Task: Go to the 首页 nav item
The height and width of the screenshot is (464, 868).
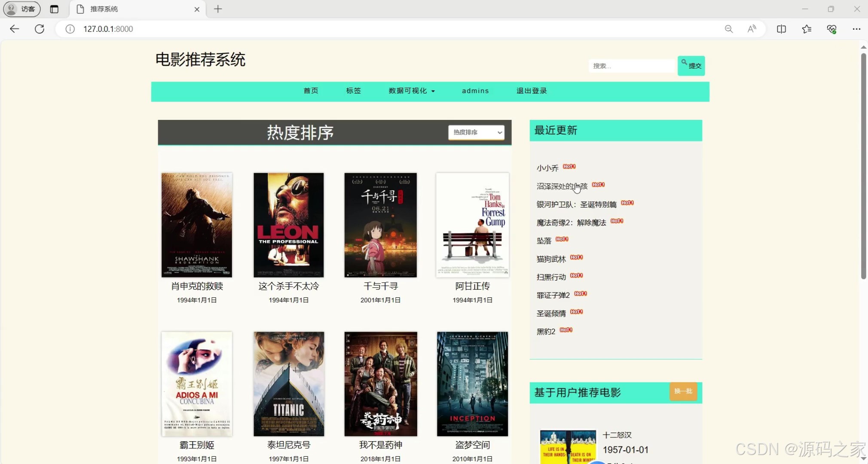Action: pos(311,91)
